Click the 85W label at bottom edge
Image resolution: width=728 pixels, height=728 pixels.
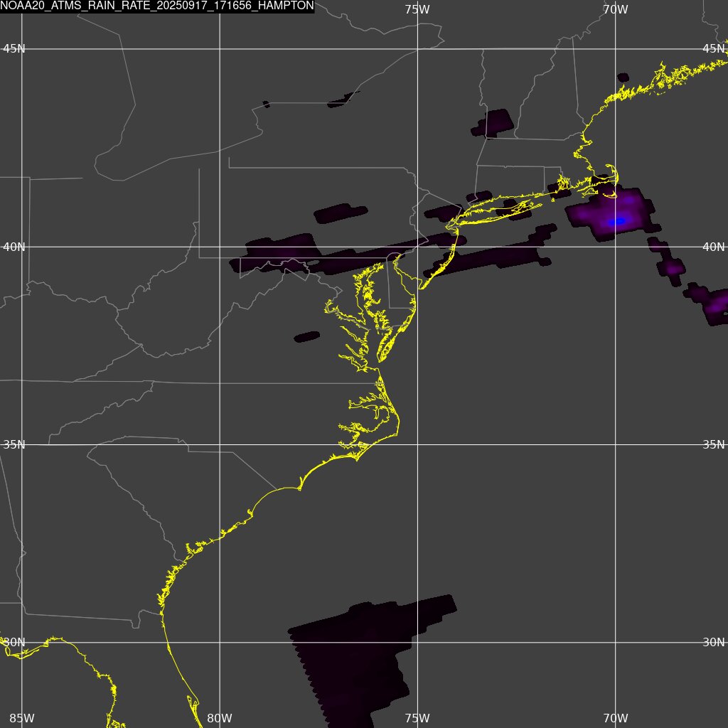pos(22,718)
